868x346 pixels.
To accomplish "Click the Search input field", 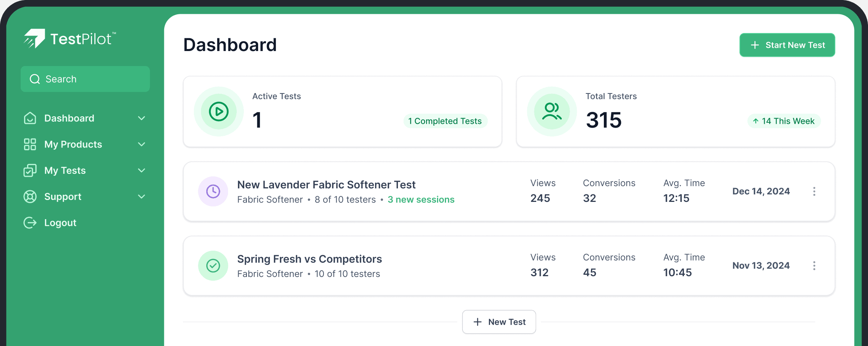I will (x=85, y=79).
